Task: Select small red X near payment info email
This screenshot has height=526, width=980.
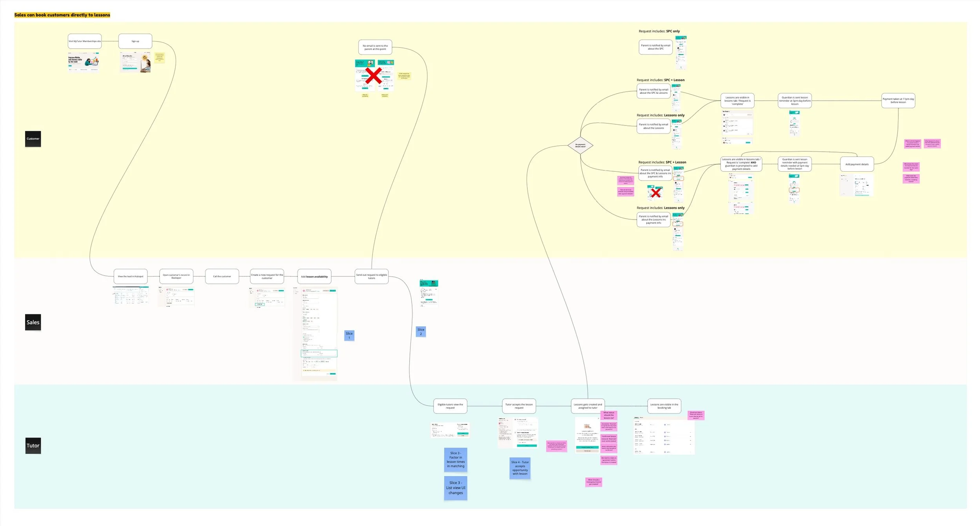Action: click(656, 192)
